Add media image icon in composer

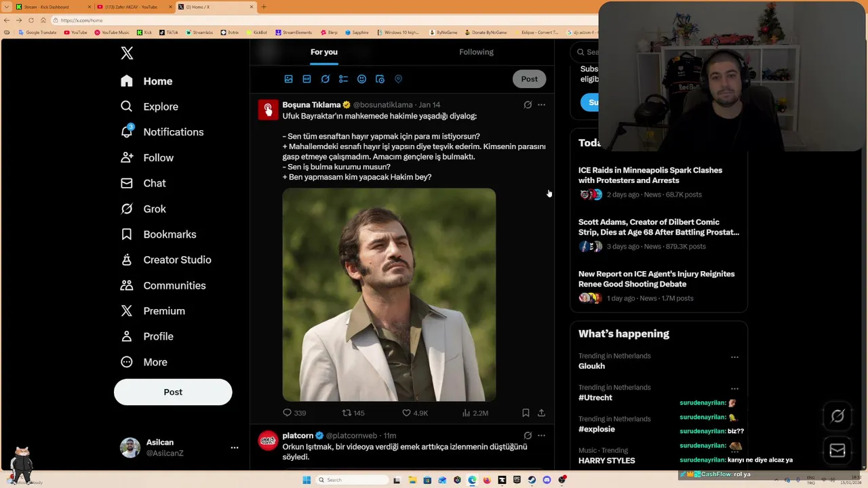tap(288, 79)
